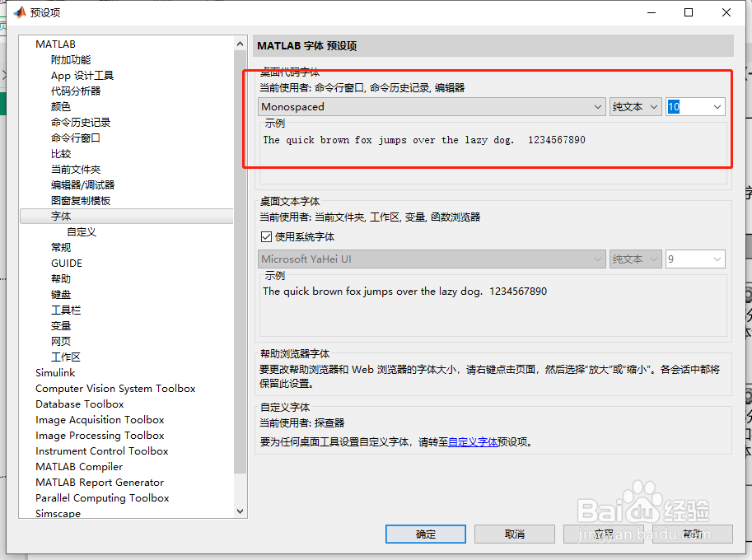Select Image Processing Toolbox
The image size is (752, 560).
[x=100, y=436]
